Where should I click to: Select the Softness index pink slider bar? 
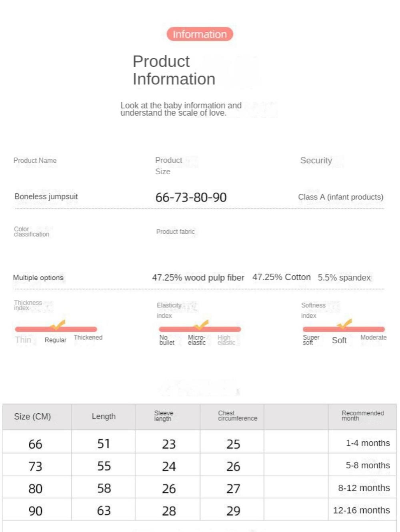tap(344, 329)
